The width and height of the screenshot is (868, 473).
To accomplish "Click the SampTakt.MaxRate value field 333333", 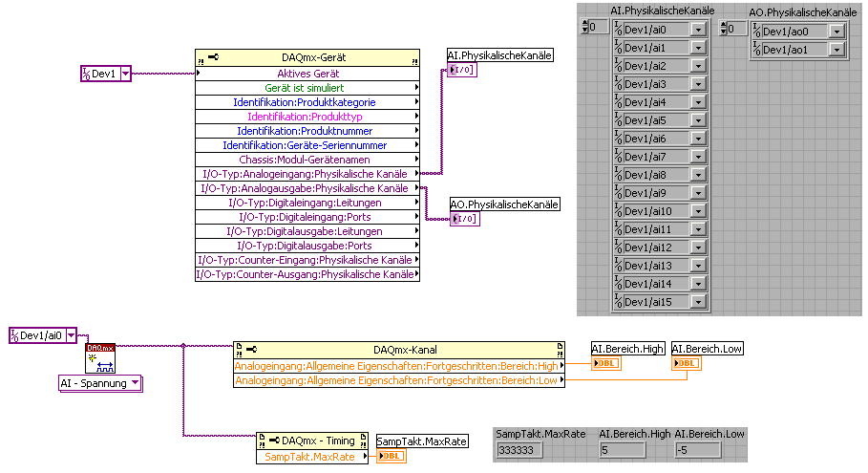I will [519, 450].
